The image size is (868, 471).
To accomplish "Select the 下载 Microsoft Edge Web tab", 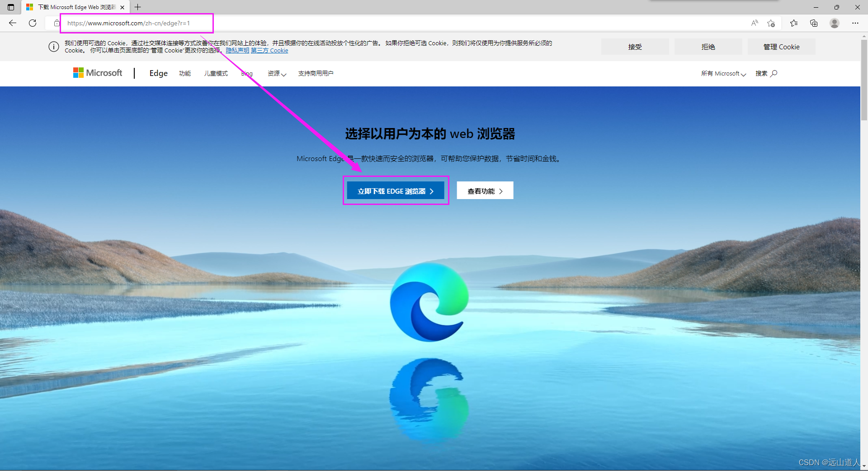I will [75, 7].
